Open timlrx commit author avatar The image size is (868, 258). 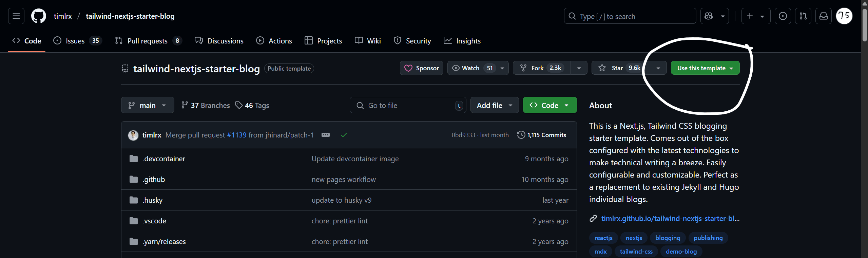click(133, 135)
